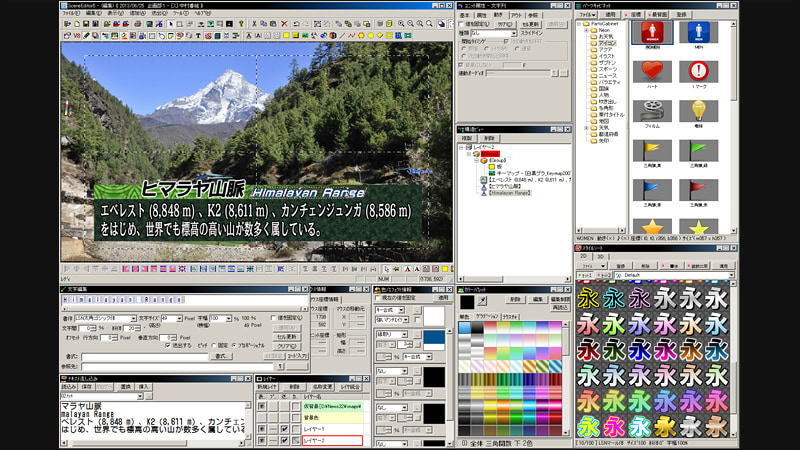The image size is (800, 450).
Task: Click the printer icon in main toolbar
Action: [x=137, y=24]
